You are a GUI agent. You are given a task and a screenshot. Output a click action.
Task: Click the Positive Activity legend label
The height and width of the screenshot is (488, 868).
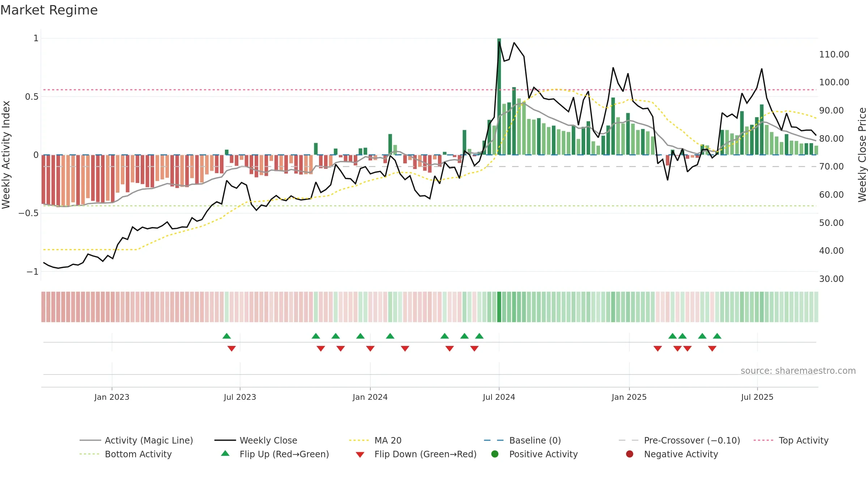544,454
